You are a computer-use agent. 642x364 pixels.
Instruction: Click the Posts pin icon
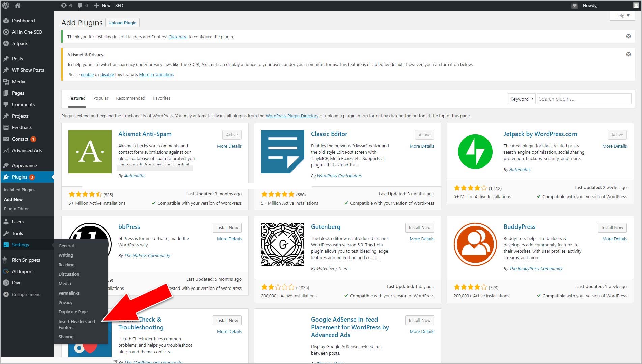(6, 59)
